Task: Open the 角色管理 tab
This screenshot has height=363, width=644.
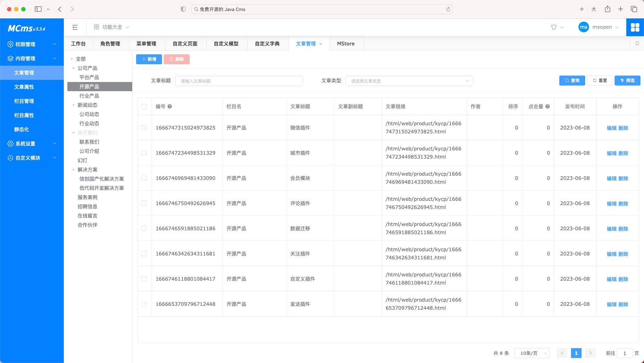Action: tap(111, 43)
